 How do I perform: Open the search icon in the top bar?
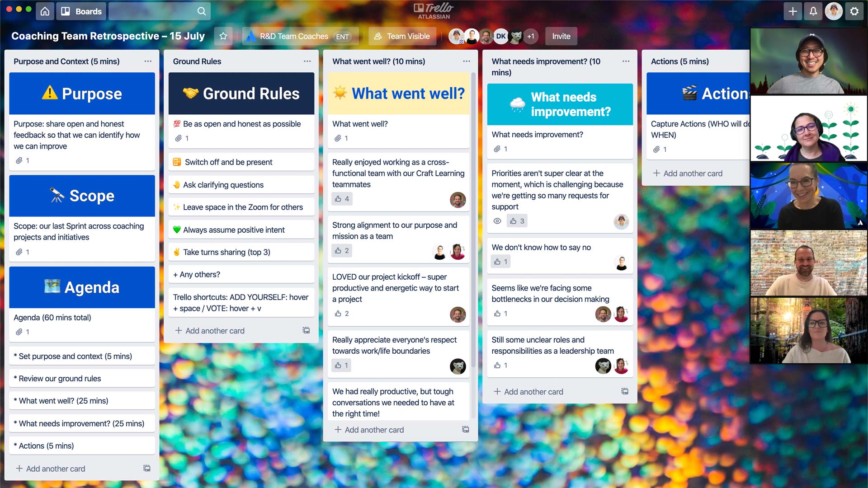(202, 11)
